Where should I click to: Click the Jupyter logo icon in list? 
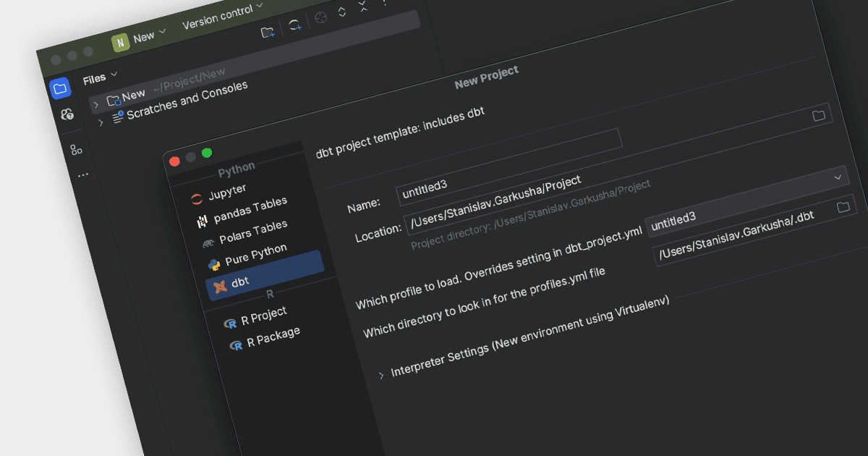pyautogui.click(x=197, y=199)
